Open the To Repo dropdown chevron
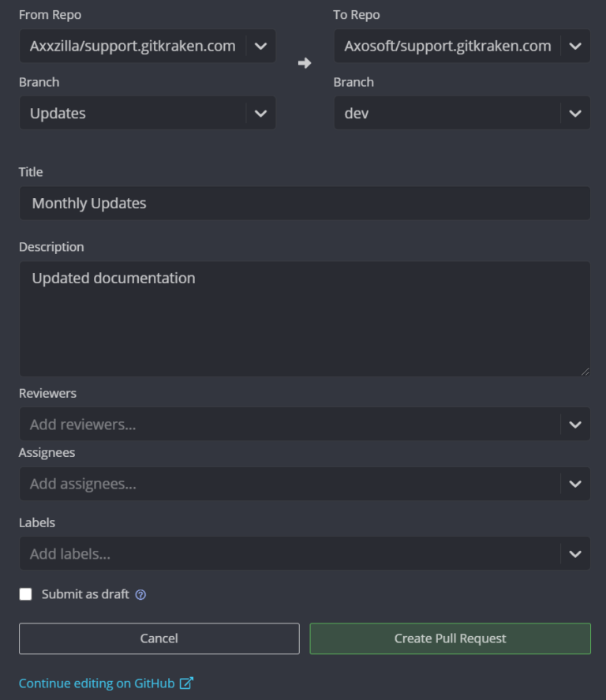The height and width of the screenshot is (700, 606). 574,47
